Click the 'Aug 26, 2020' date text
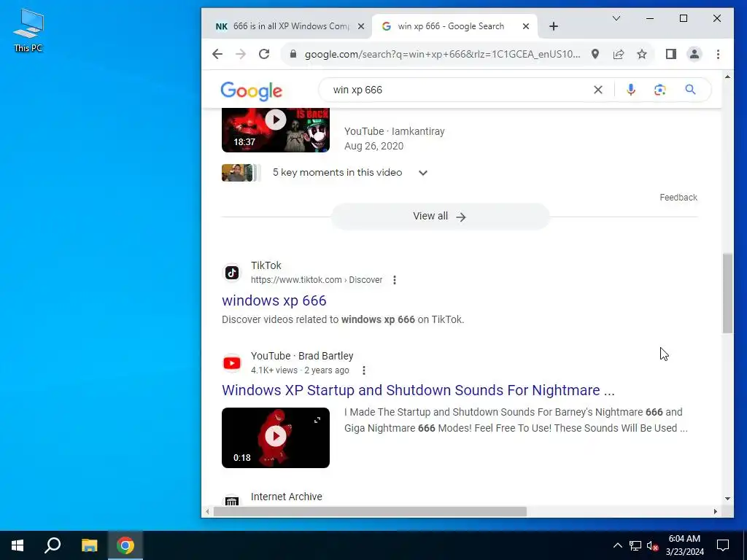The height and width of the screenshot is (560, 747). [x=374, y=146]
